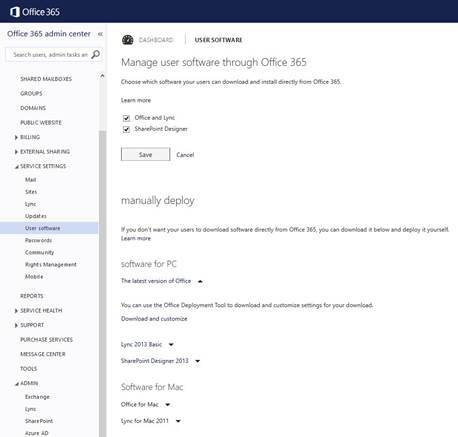Open Tools in navigation
Viewport: 458px width, 437px height.
28,369
